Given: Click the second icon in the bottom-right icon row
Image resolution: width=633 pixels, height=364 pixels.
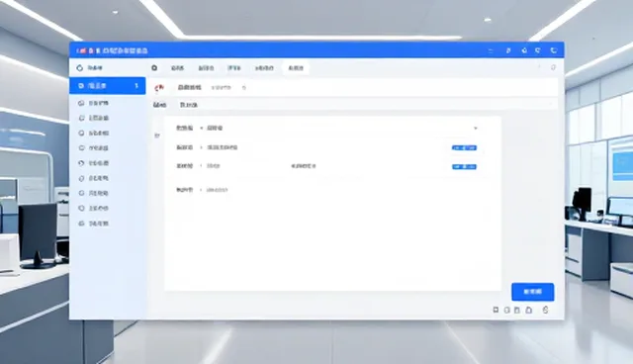Looking at the screenshot, I should (x=507, y=310).
